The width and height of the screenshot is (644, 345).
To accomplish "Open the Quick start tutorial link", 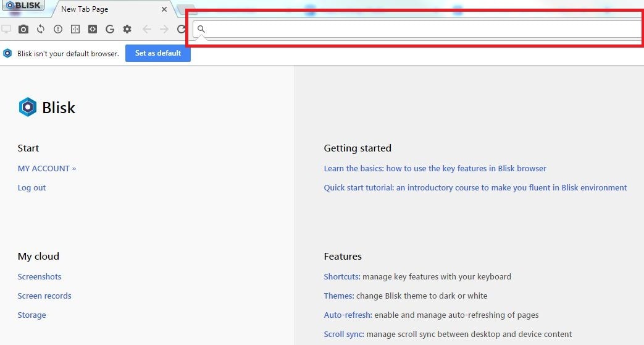I will pyautogui.click(x=475, y=187).
